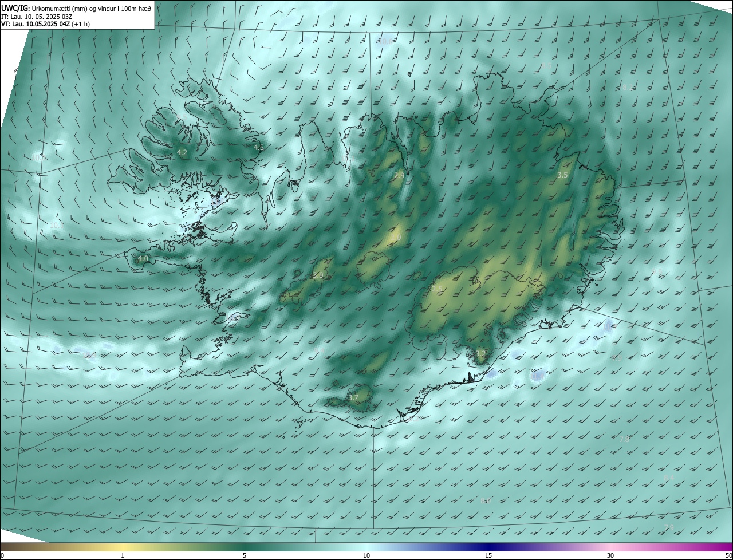Click the title "Úrkomumætti (mm) og vindur i 100m hæð"

point(92,8)
